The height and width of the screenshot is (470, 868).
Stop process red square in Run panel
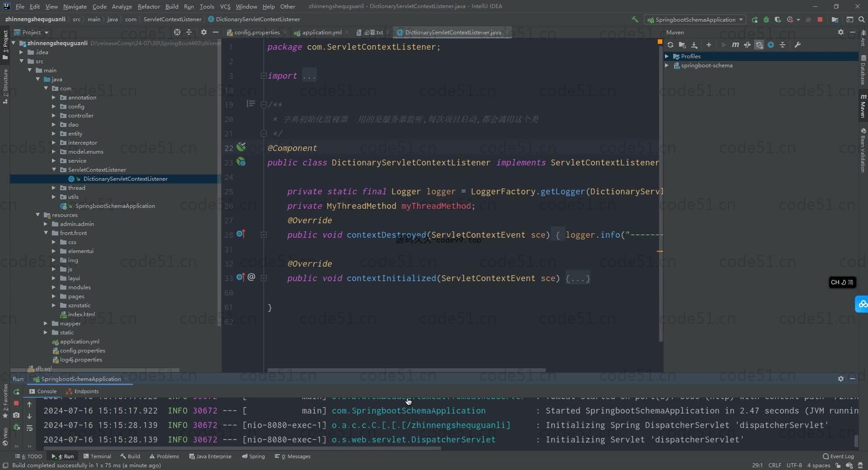16,403
